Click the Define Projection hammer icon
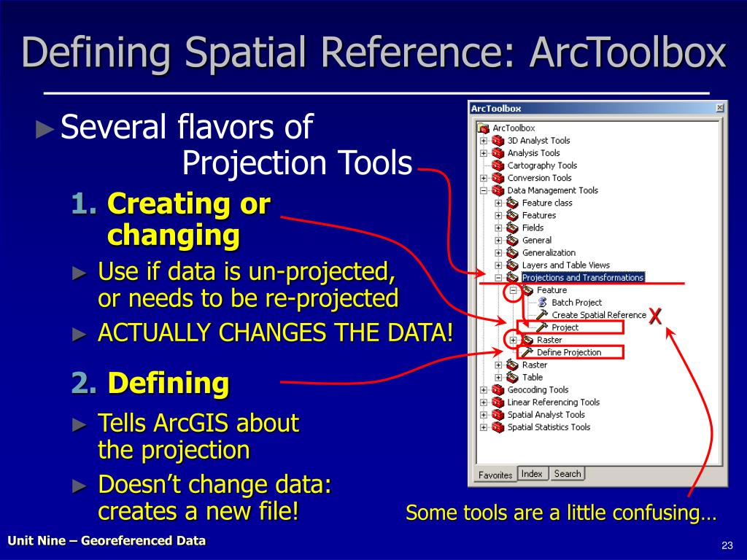 point(527,352)
